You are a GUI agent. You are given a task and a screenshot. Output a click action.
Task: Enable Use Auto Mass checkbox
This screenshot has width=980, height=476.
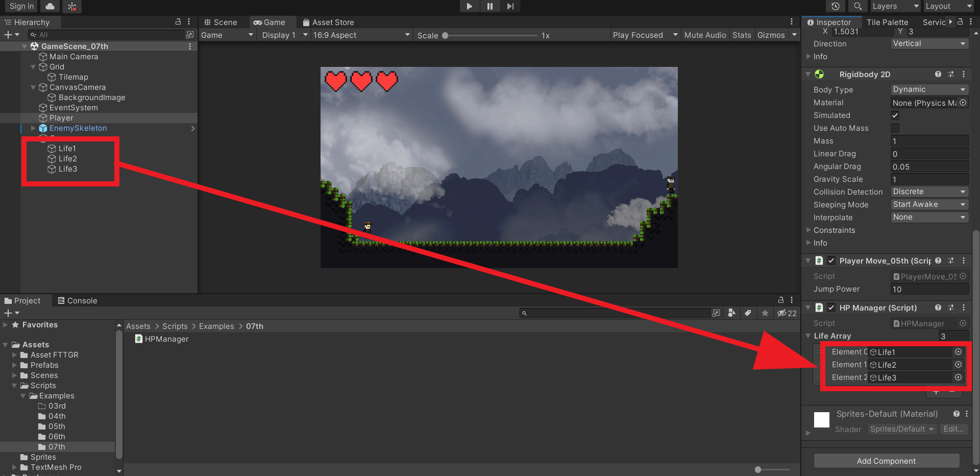point(895,128)
